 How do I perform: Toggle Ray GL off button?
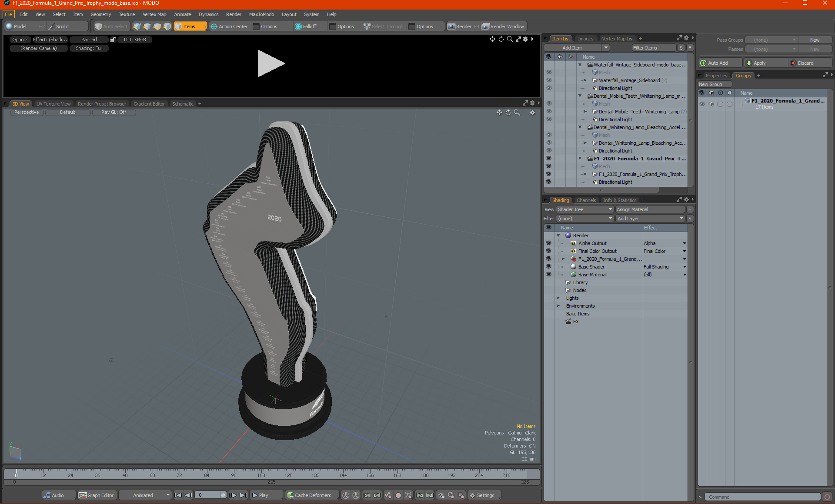coord(114,112)
